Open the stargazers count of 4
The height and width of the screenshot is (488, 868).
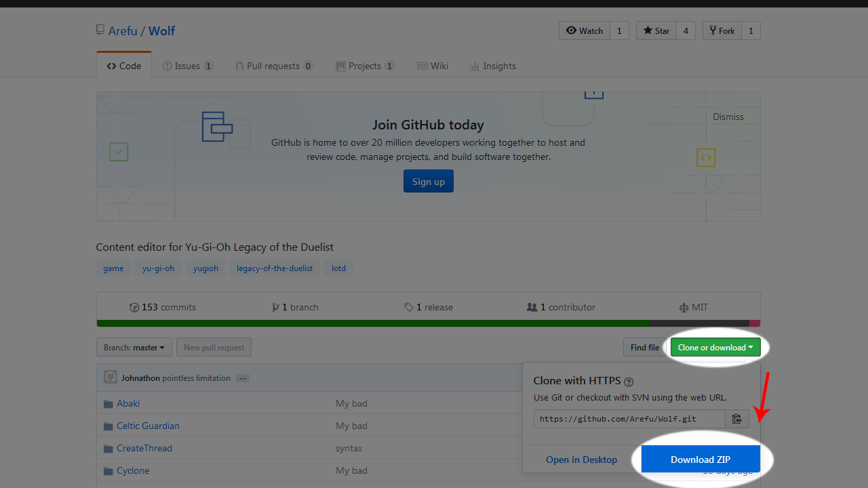[x=686, y=30]
